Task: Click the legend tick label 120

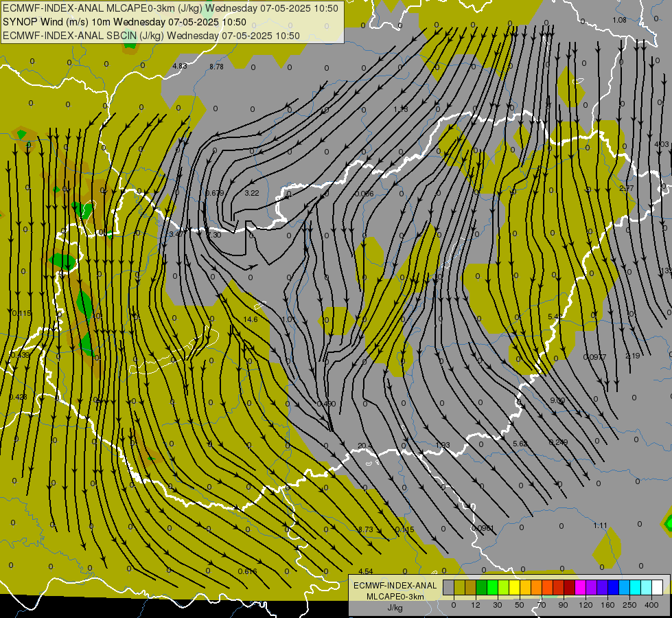Action: click(x=586, y=605)
